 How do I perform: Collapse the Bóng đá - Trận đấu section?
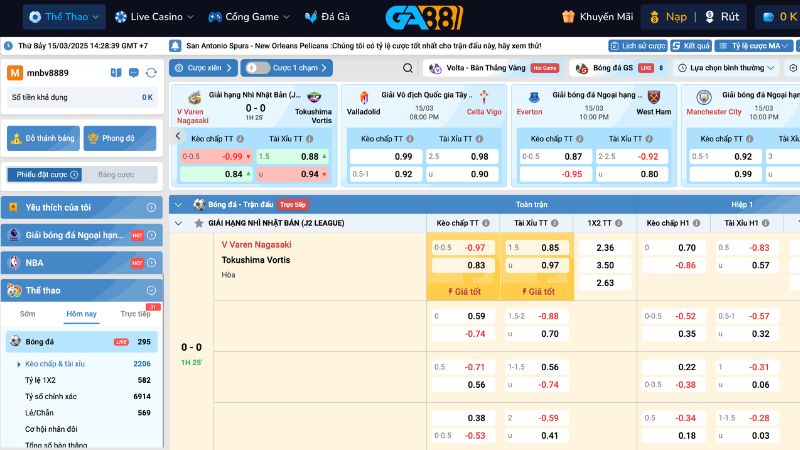tap(178, 205)
